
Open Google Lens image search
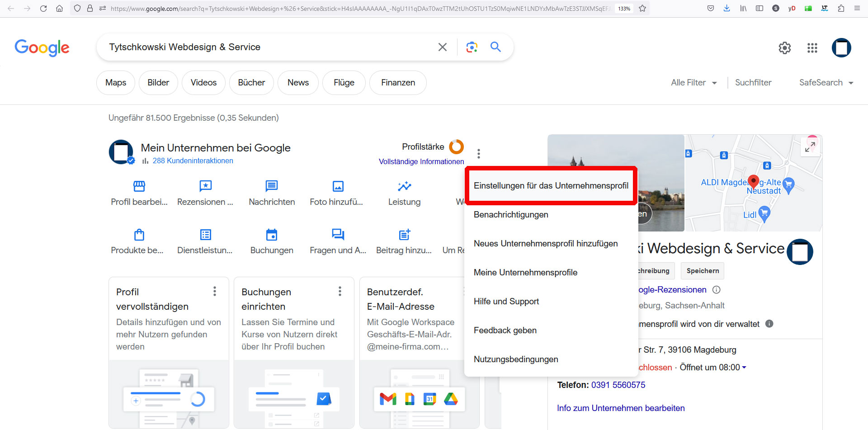[472, 47]
